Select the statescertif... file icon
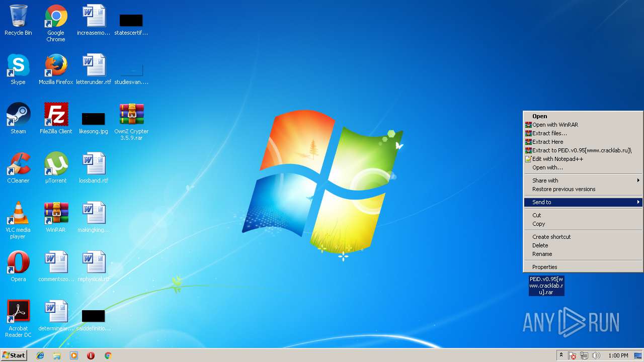 [131, 24]
